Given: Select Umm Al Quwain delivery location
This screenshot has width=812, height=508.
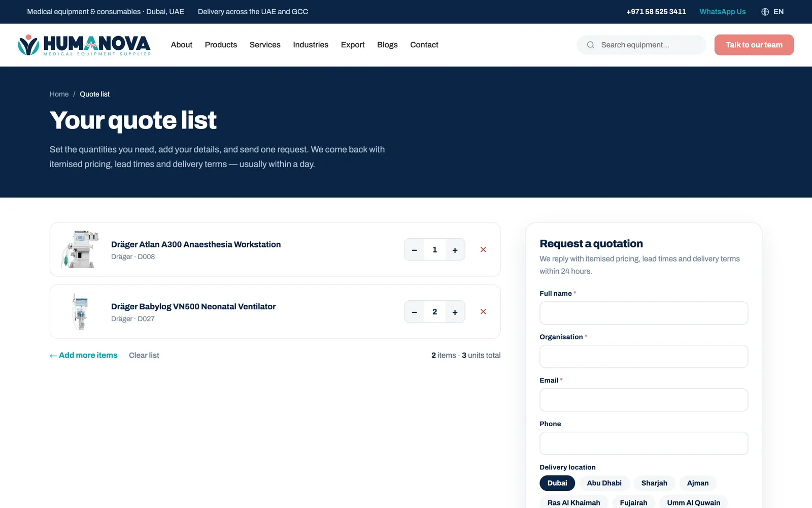Looking at the screenshot, I should tap(693, 502).
